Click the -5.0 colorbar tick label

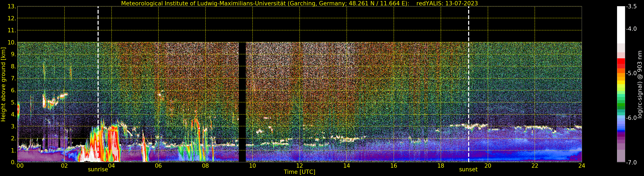click(x=631, y=73)
